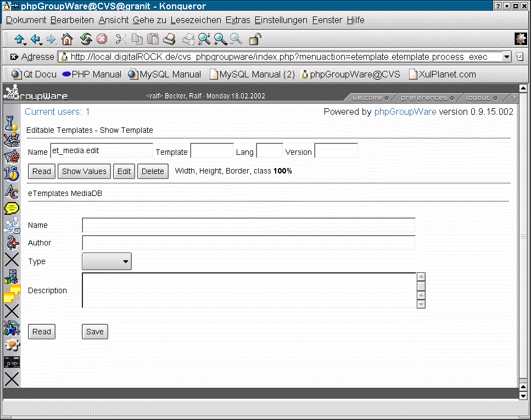Open the colored blocks sidebar icon
531x420 pixels.
point(12,277)
